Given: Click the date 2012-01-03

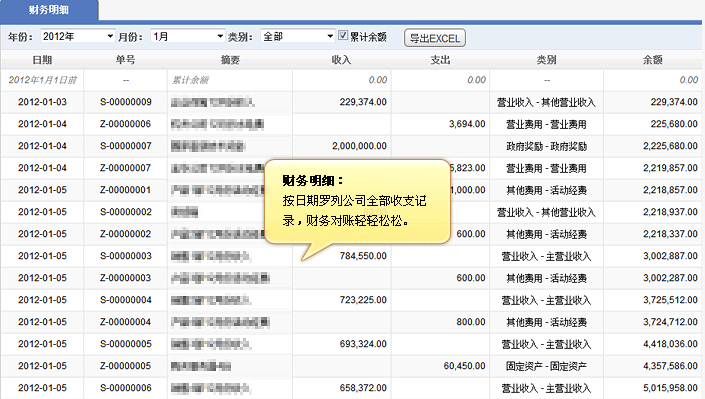Looking at the screenshot, I should [x=42, y=102].
